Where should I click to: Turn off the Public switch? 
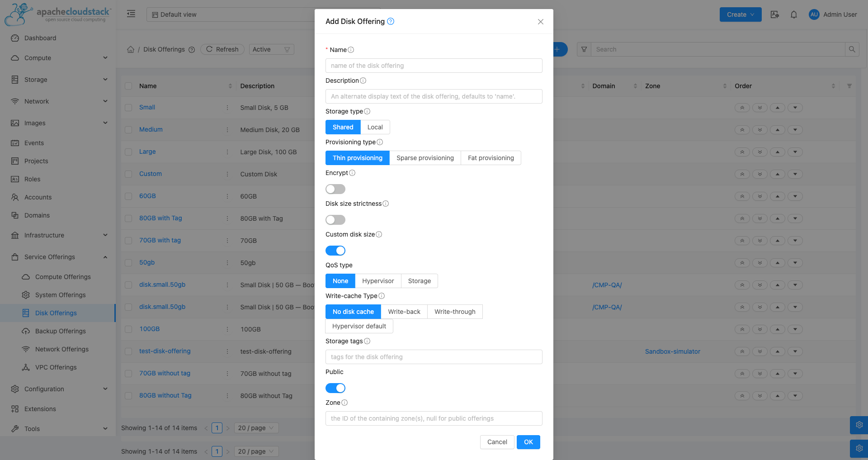pos(335,388)
